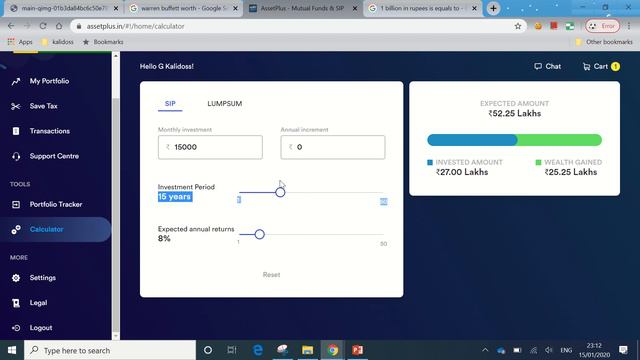Switch to the SIP tab
The width and height of the screenshot is (640, 360).
(x=170, y=104)
